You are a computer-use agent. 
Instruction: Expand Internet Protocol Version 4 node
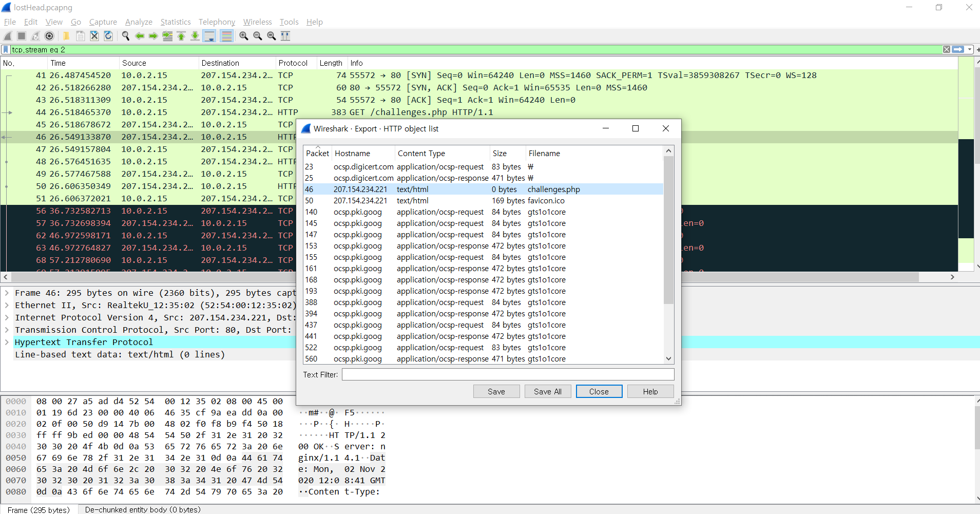(x=7, y=317)
